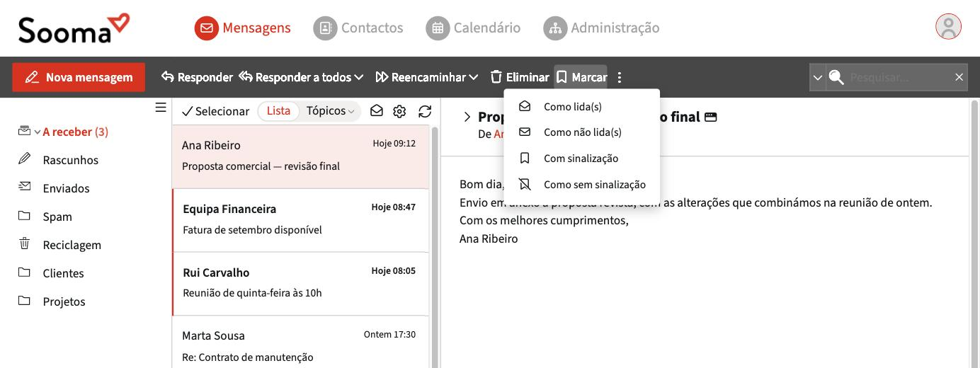Open the user account avatar
This screenshot has width=980, height=368.
click(948, 27)
